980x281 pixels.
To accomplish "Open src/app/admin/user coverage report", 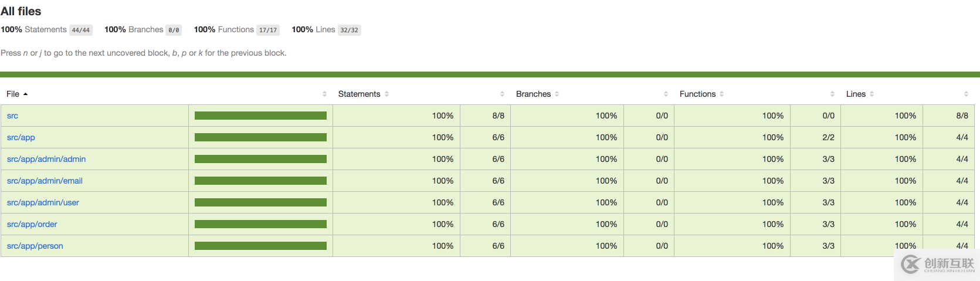I will [x=43, y=202].
